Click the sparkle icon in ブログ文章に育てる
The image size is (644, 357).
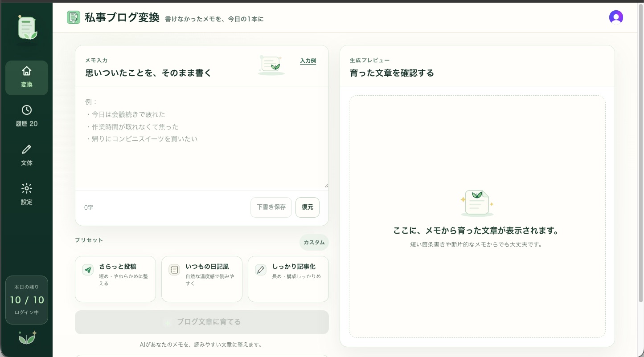pos(168,323)
